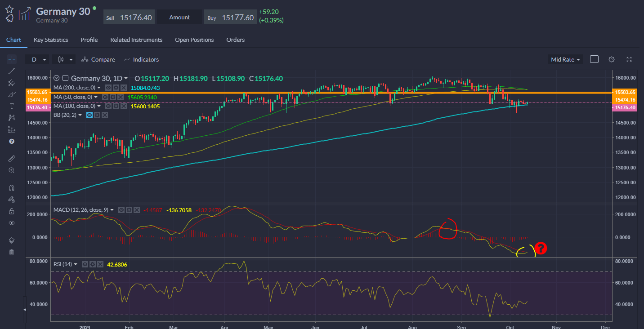Hide the MACD indicator via eye icon
The image size is (644, 329).
[x=121, y=210]
